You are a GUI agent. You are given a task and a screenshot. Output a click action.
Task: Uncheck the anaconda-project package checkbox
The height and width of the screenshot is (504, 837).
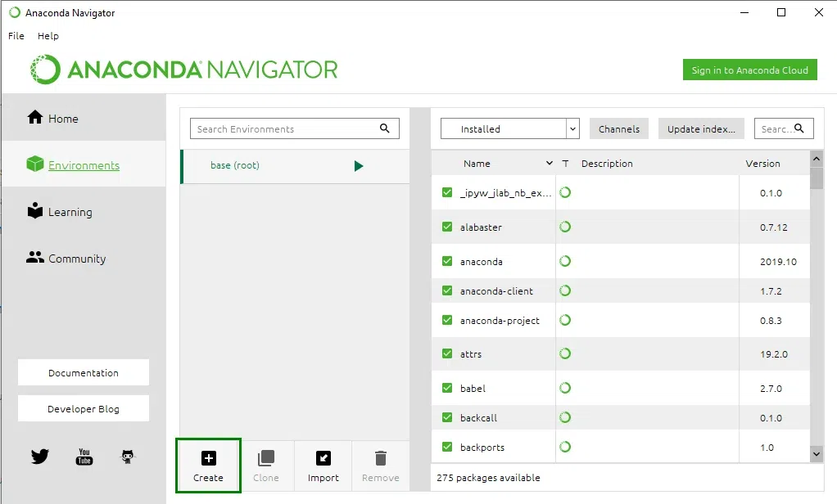tap(447, 320)
